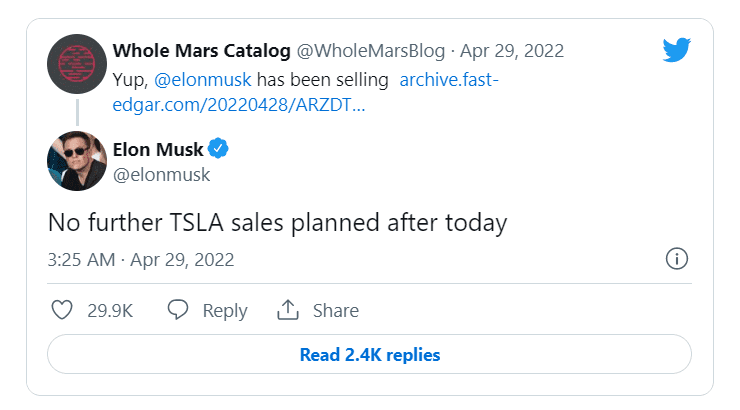Click the Share text label
The height and width of the screenshot is (410, 740).
[336, 311]
